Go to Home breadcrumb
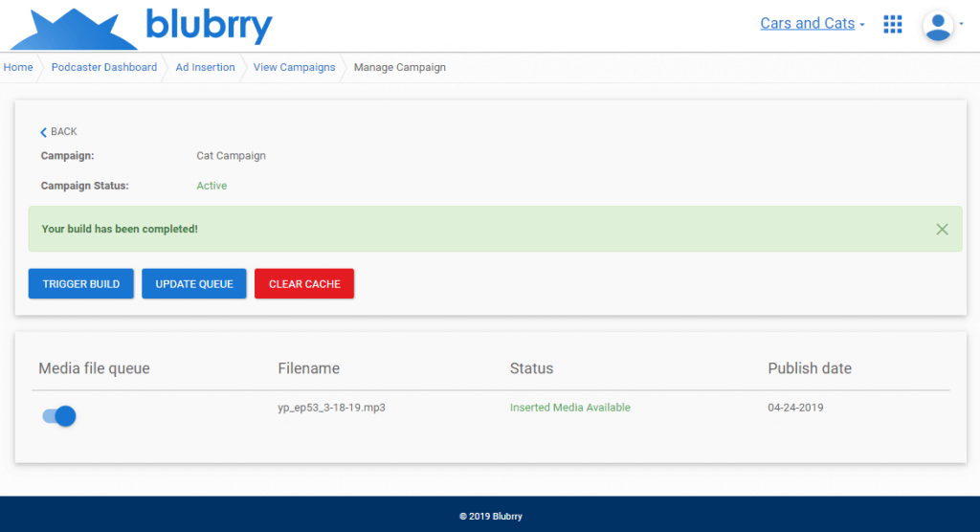This screenshot has width=980, height=532. point(18,68)
